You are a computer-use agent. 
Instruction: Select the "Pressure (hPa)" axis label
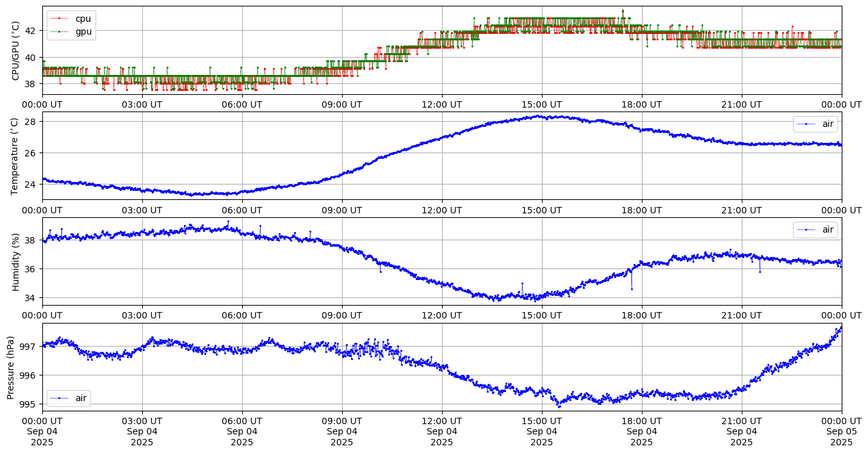click(x=11, y=367)
